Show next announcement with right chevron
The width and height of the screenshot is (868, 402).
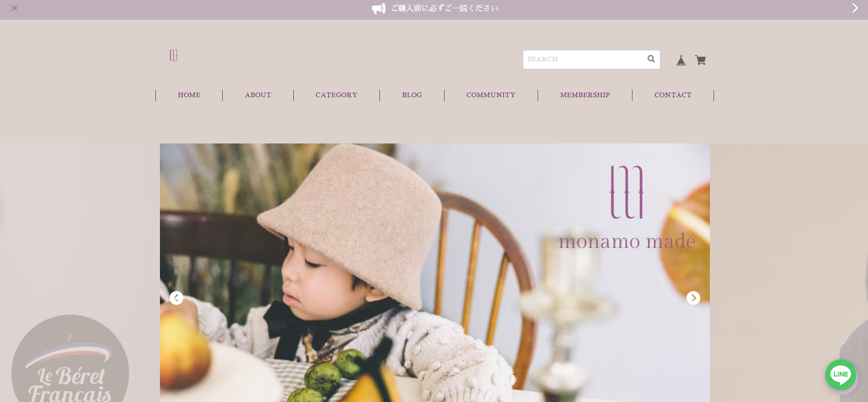(x=855, y=8)
